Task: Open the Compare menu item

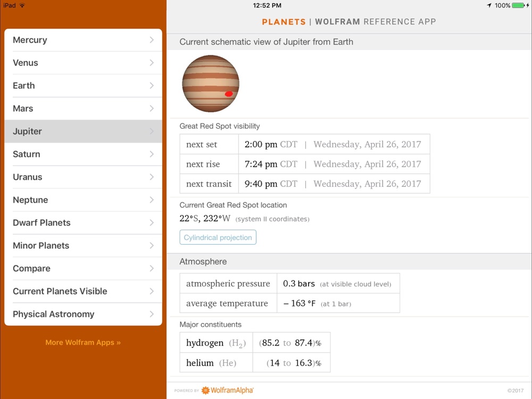Action: (31, 269)
